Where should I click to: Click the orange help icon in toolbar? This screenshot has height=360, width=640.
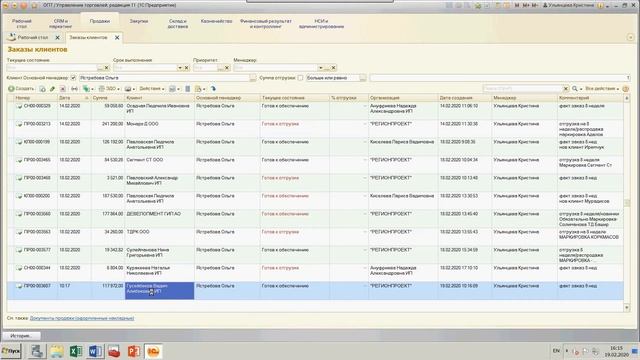pos(626,89)
